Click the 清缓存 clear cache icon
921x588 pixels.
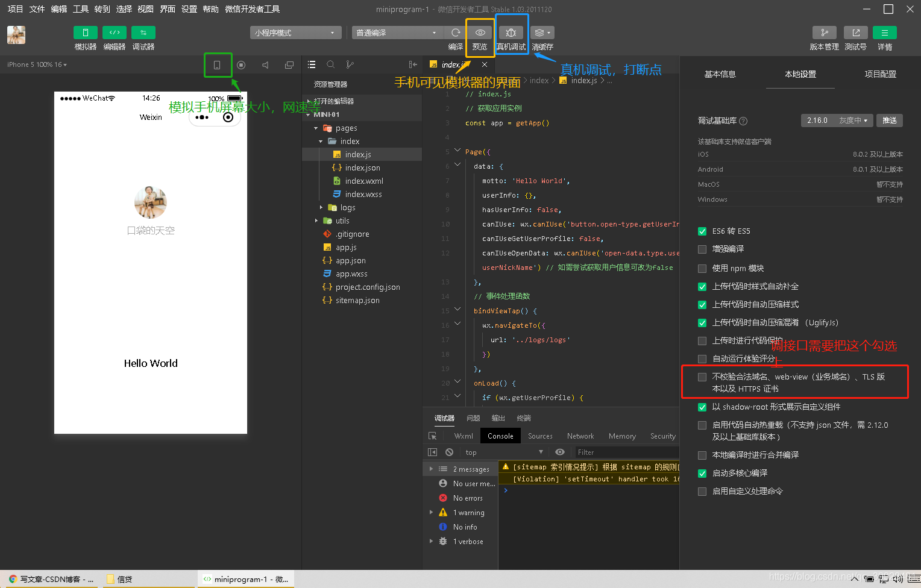point(542,33)
